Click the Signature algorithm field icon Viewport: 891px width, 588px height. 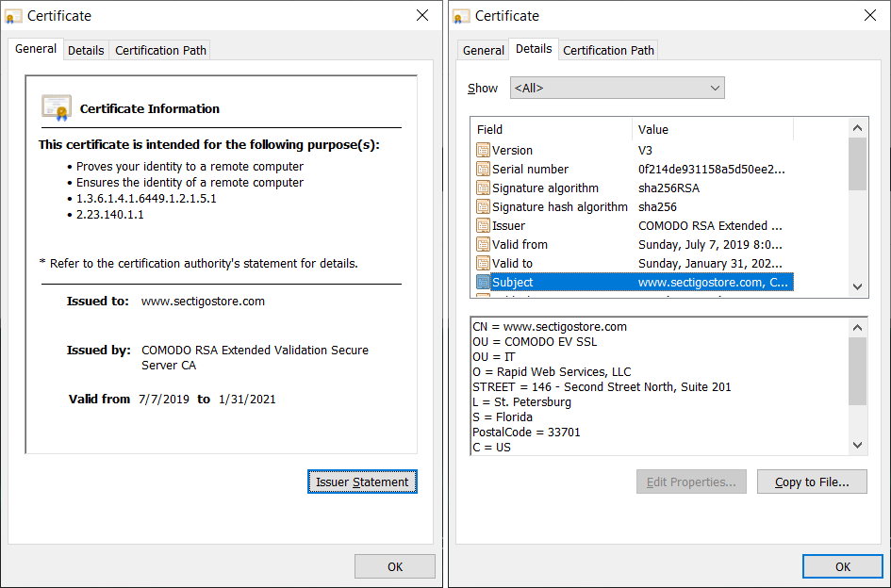[x=483, y=188]
